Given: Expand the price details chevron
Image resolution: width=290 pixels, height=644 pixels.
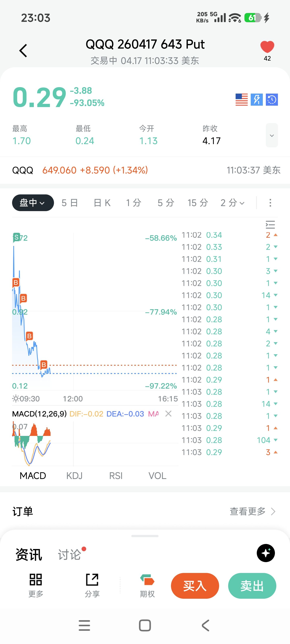Looking at the screenshot, I should [x=272, y=135].
